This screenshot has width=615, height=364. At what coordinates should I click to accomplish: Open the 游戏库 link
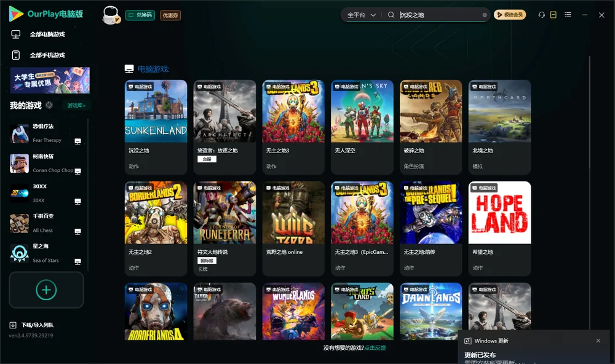[76, 106]
